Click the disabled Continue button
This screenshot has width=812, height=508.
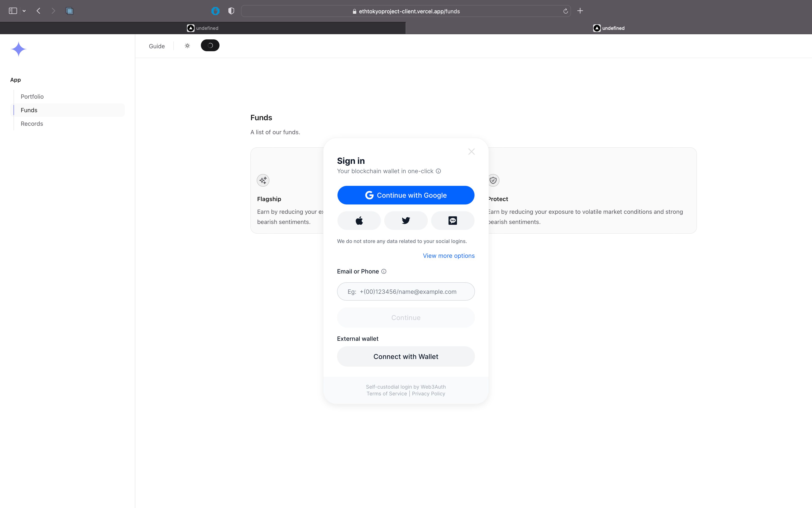pyautogui.click(x=406, y=317)
